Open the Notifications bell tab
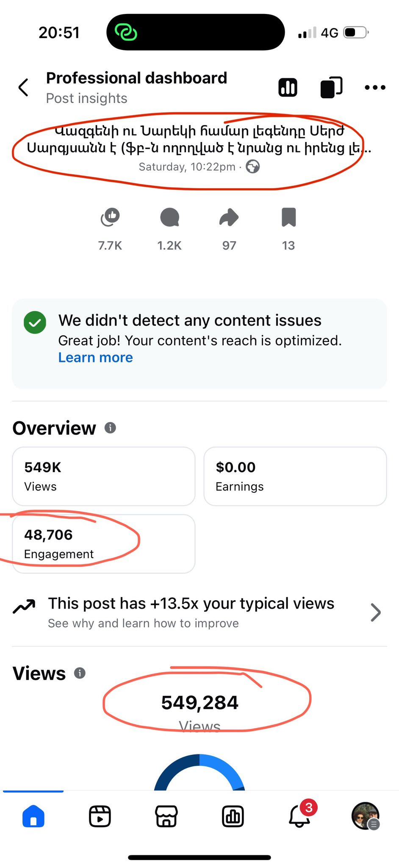 pos(299,816)
